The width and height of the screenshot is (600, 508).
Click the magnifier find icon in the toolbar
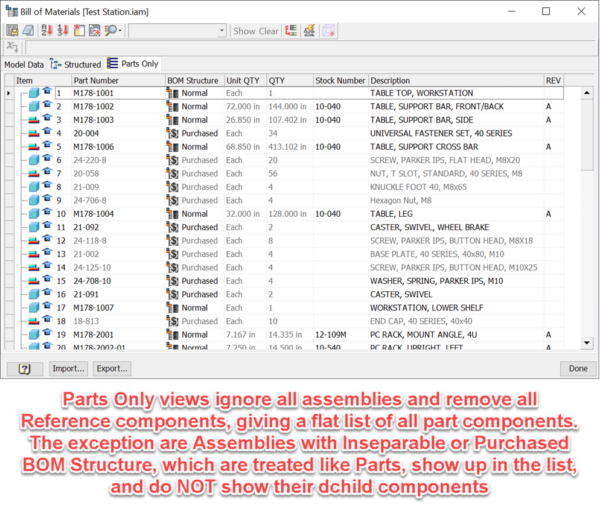click(x=111, y=31)
